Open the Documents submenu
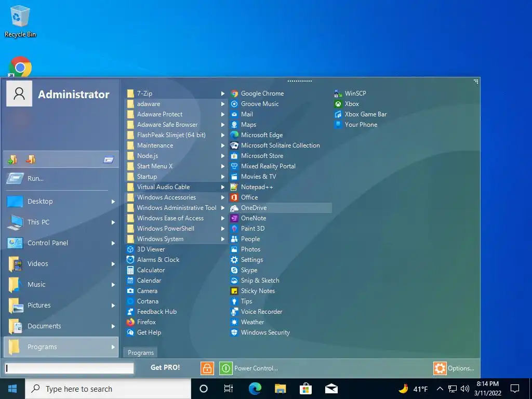532x399 pixels. pyautogui.click(x=61, y=326)
